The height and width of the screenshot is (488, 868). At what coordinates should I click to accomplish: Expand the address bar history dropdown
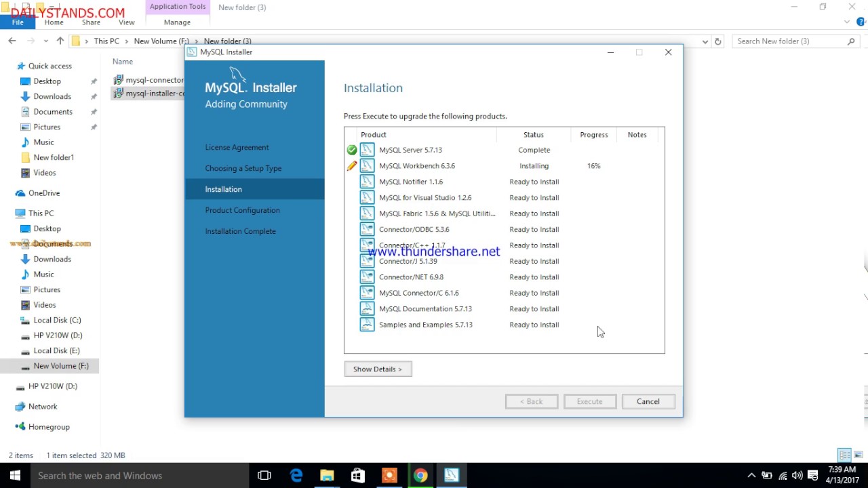pos(705,41)
